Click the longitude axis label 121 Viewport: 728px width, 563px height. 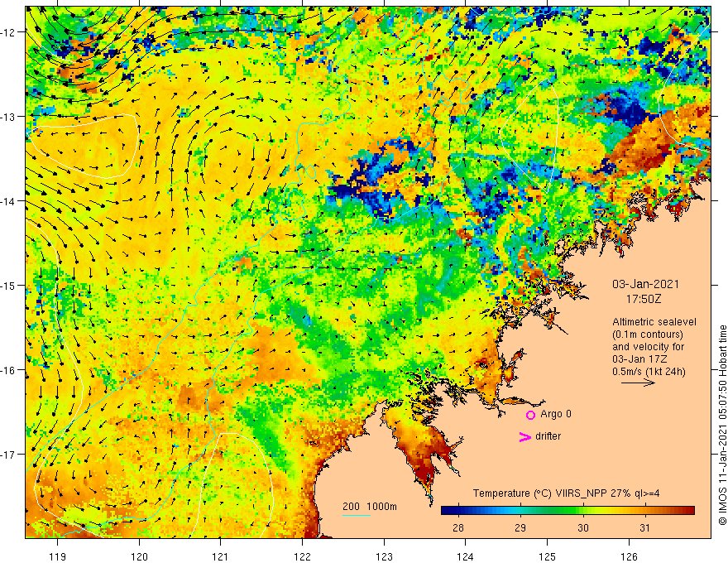pyautogui.click(x=221, y=556)
